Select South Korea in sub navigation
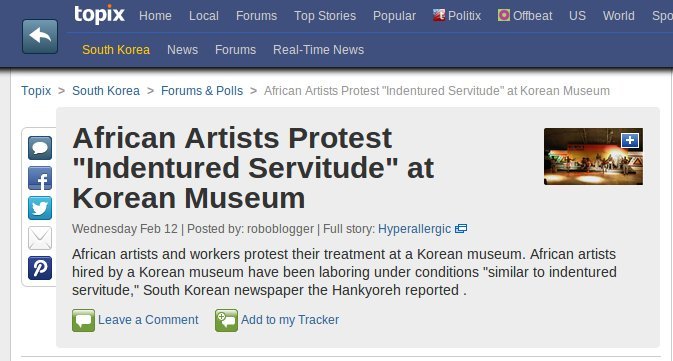673x361 pixels. click(x=116, y=50)
